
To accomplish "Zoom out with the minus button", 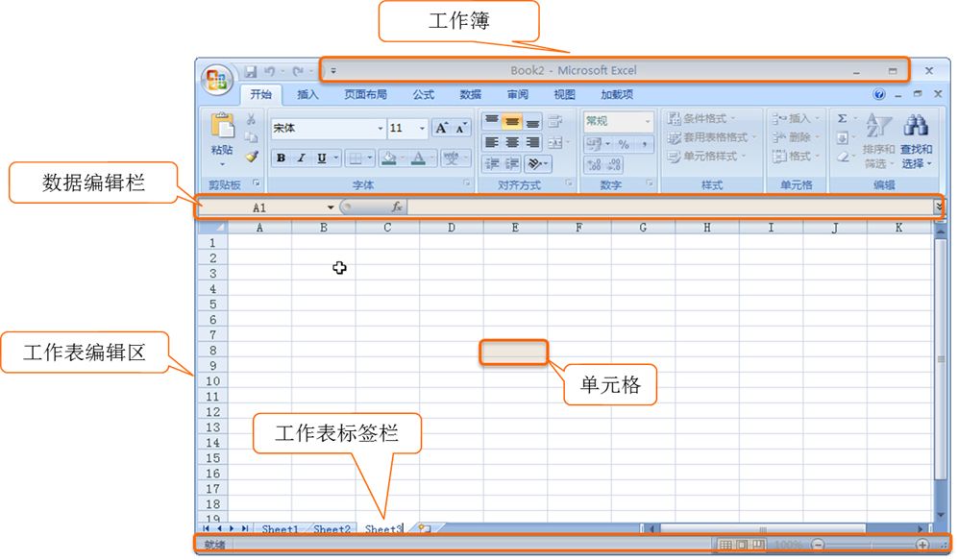I will click(x=818, y=545).
